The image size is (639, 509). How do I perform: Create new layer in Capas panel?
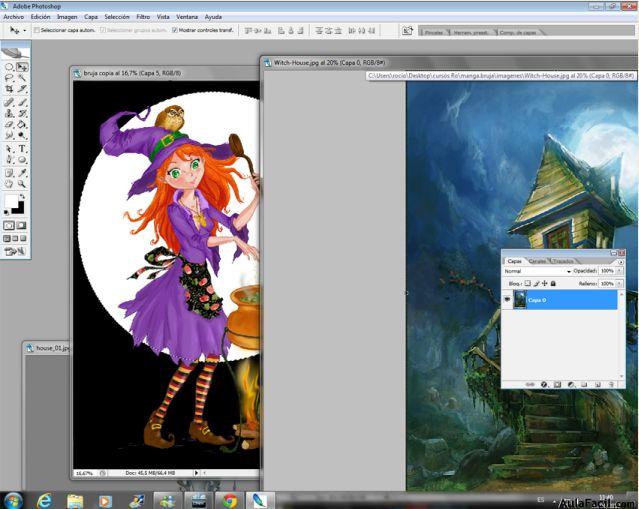pyautogui.click(x=598, y=384)
